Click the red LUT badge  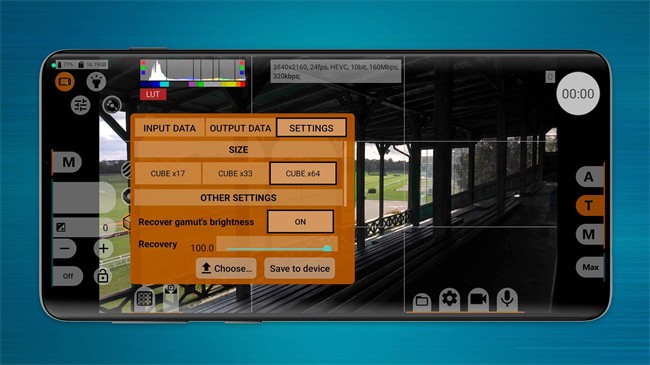pos(153,94)
